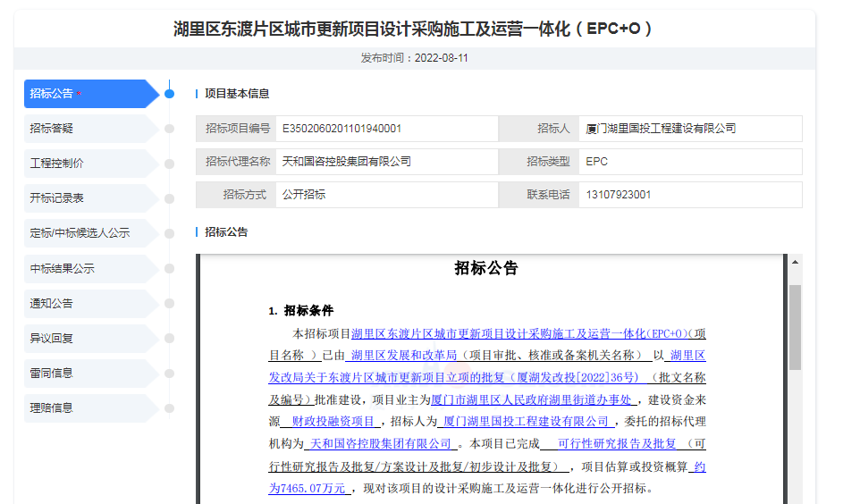The height and width of the screenshot is (504, 860).
Task: Open the 工程控制价 tab
Action: point(91,164)
